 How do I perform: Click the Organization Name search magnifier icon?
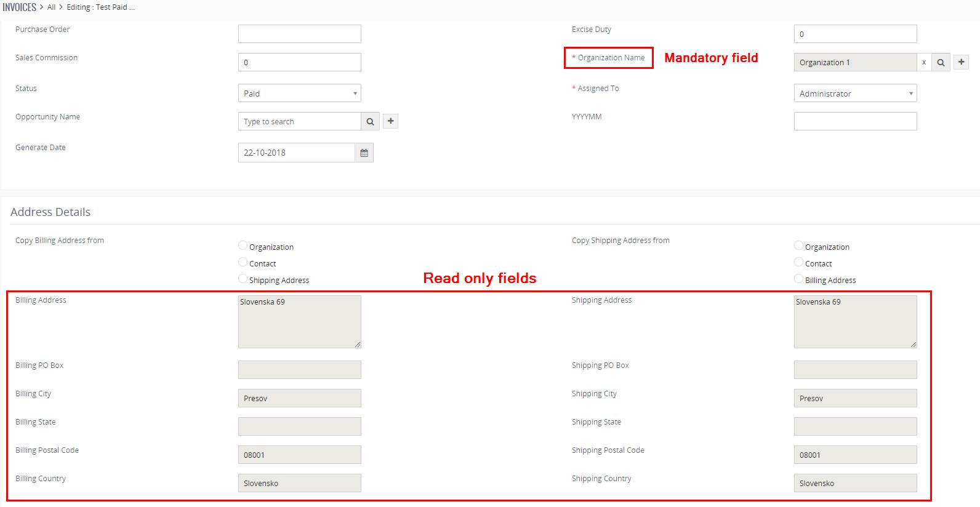[x=941, y=62]
